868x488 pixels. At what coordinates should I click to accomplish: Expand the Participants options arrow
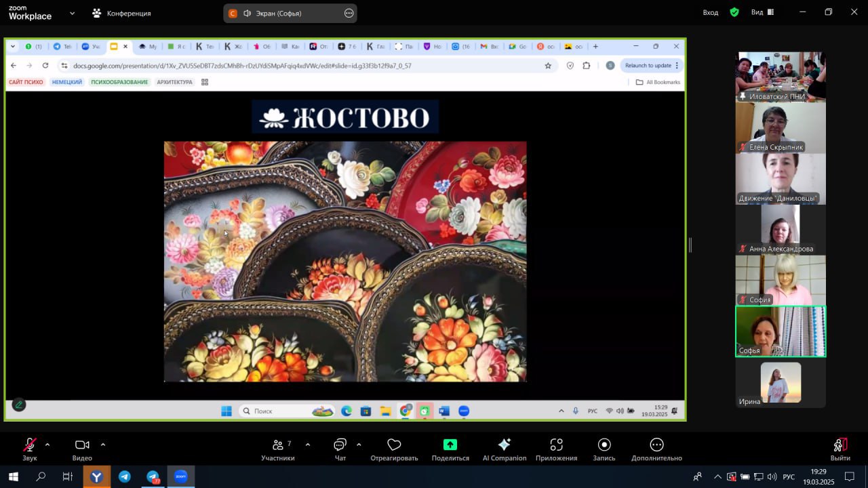pos(308,445)
